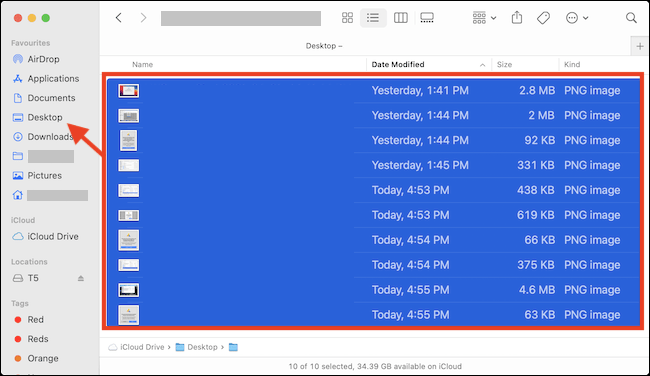Click 'Yesterday, 1:45 PM' date cell
Viewport: 650px width, 376px height.
420,165
